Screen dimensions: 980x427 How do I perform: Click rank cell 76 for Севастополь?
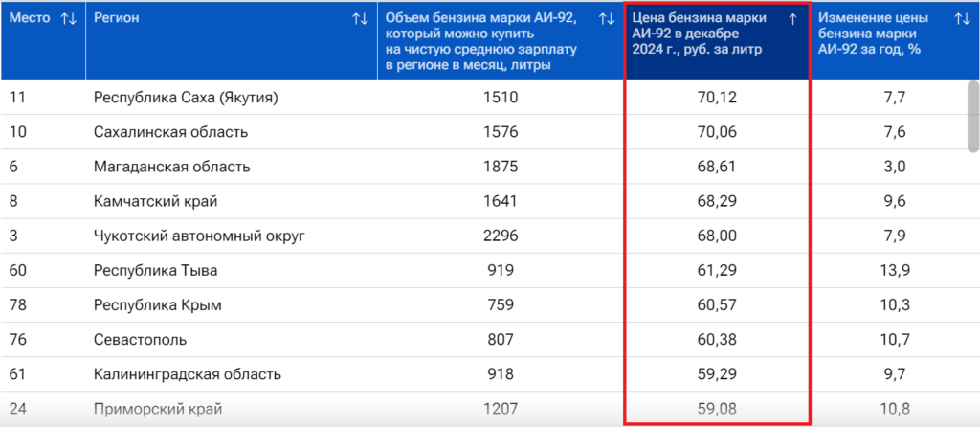[x=17, y=340]
